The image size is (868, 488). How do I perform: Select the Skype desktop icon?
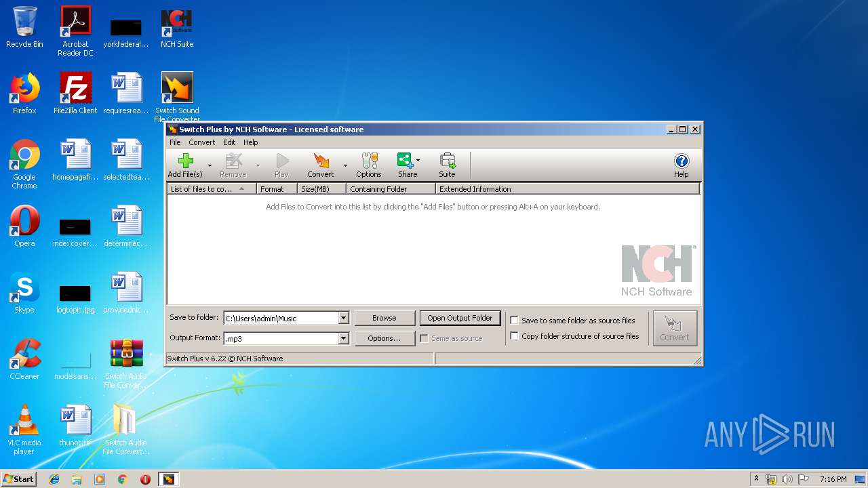(x=24, y=293)
